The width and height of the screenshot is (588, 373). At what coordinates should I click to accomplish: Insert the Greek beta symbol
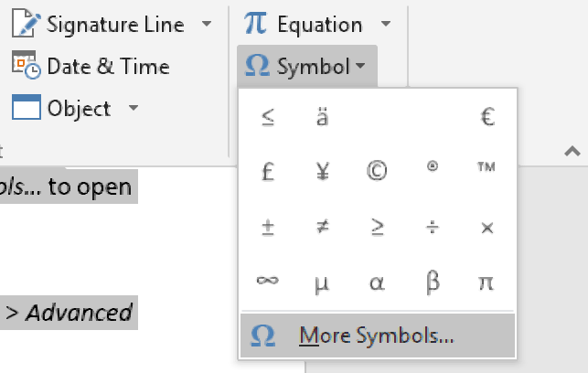pos(432,282)
